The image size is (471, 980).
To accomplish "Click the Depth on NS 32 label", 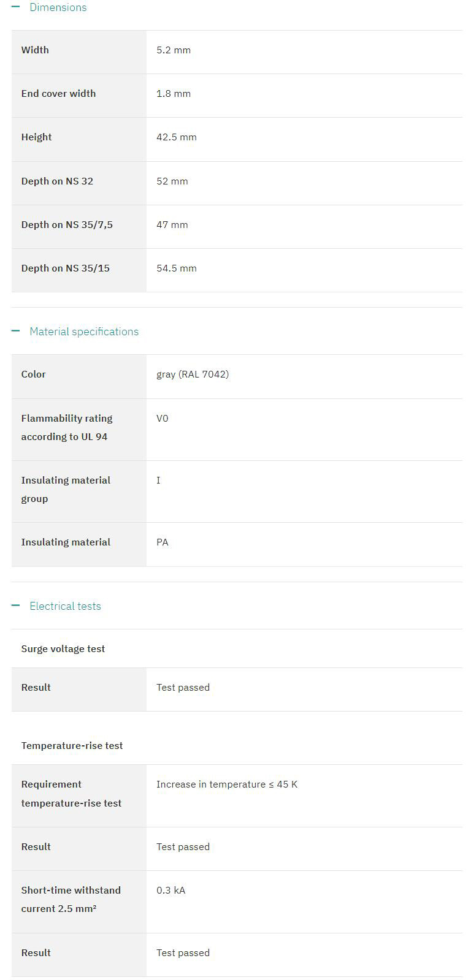I will click(x=57, y=181).
